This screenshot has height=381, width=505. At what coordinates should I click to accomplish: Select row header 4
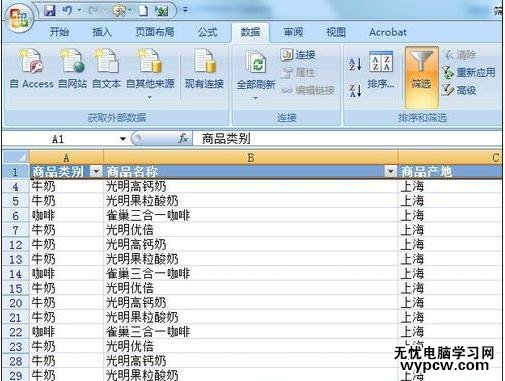pyautogui.click(x=15, y=187)
